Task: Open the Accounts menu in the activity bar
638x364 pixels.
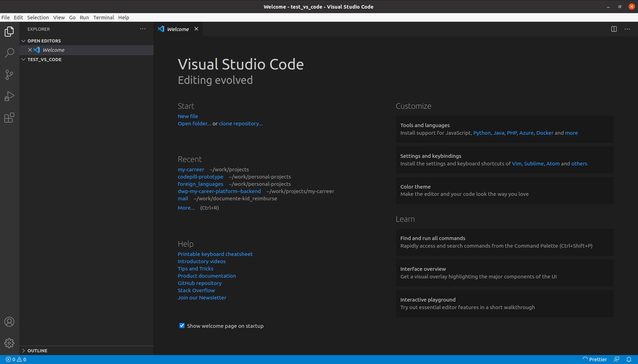Action: coord(9,321)
